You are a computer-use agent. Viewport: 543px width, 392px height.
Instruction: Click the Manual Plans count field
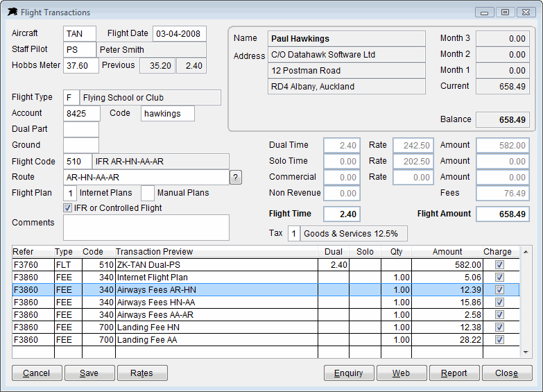pos(148,193)
